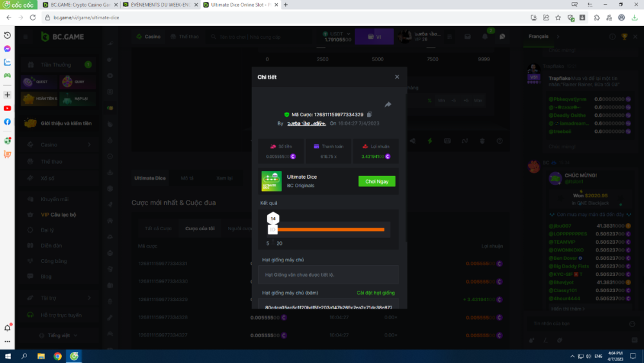
Task: Open the Tiếng việt language dropdown
Action: pyautogui.click(x=58, y=335)
